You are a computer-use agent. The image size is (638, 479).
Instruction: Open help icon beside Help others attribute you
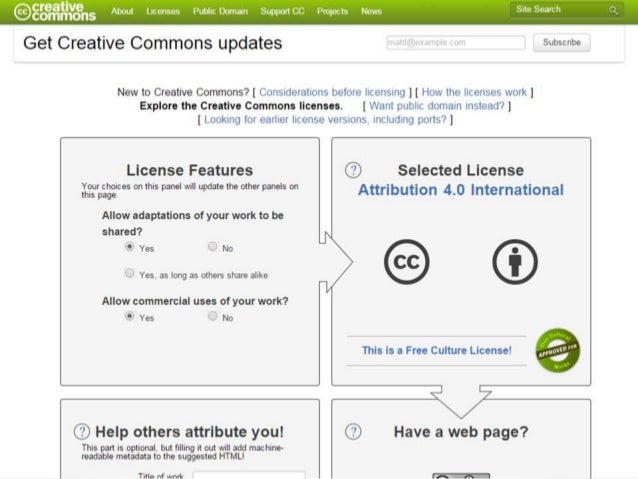(82, 431)
